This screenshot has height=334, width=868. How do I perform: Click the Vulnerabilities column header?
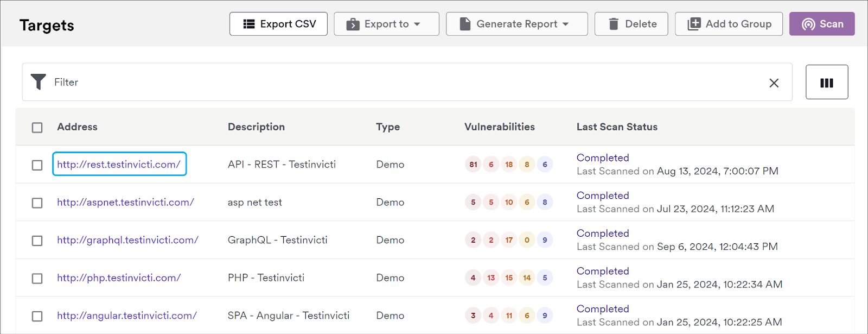(x=500, y=127)
